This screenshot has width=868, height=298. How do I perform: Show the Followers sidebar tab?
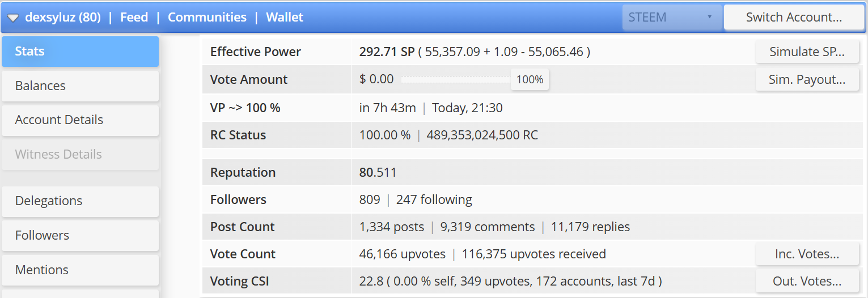tap(81, 236)
